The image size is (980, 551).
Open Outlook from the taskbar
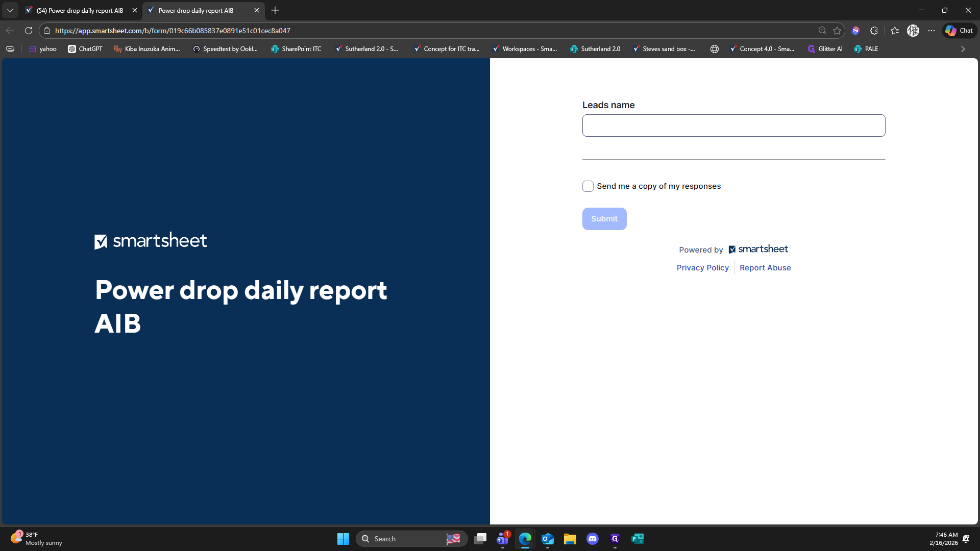tap(547, 539)
